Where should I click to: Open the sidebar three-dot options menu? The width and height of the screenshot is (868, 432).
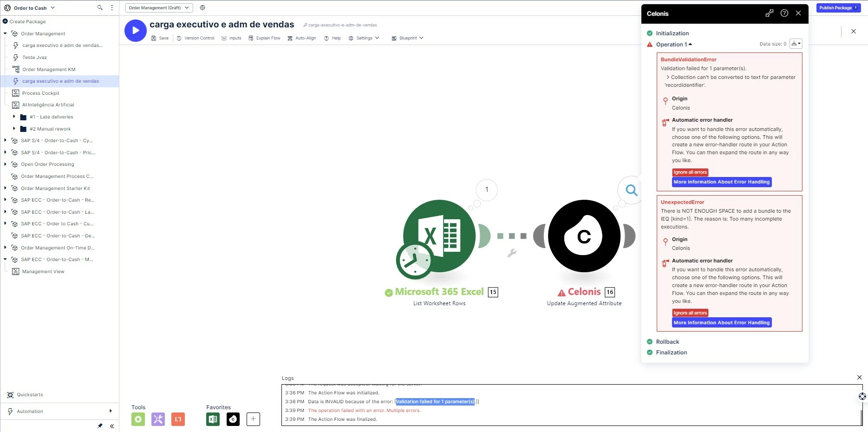point(112,8)
